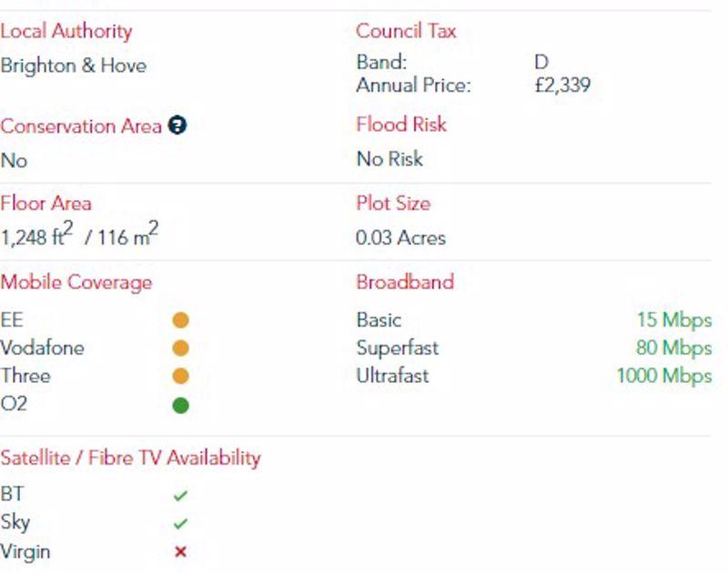
Task: Click the 15 Mbps Basic broadband speed
Action: point(674,320)
